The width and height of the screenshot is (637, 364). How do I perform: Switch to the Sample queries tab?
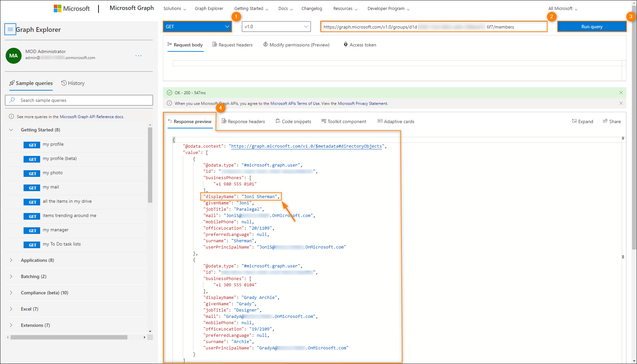tap(31, 83)
